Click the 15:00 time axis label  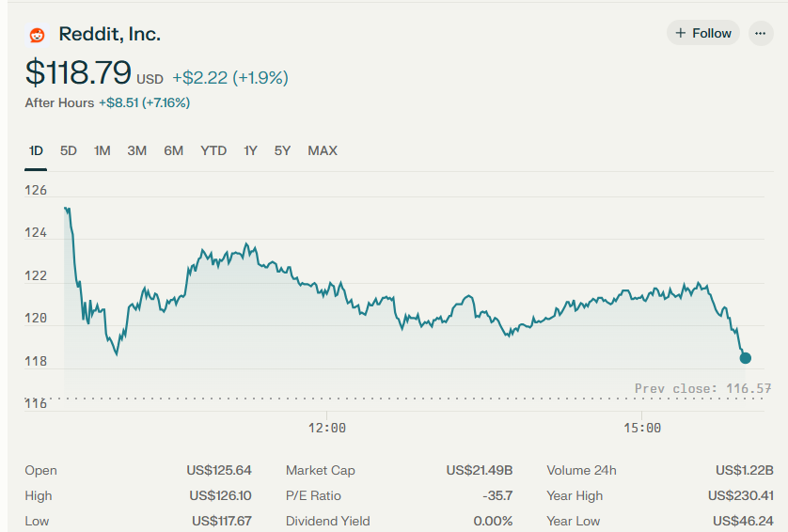point(642,428)
